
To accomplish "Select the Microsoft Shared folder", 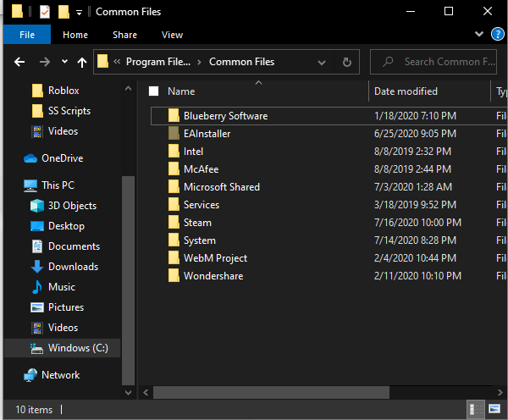I will click(x=222, y=187).
